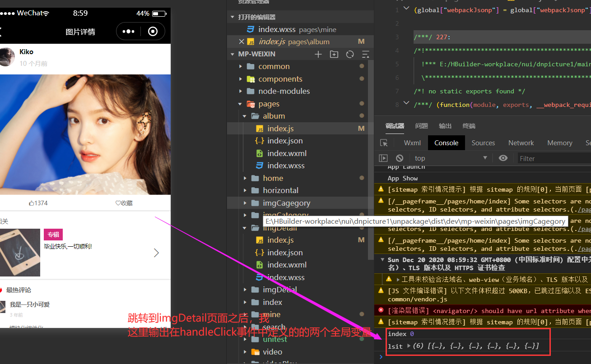Open index.wxml under imgDetail folder
Image resolution: width=591 pixels, height=364 pixels.
[287, 265]
